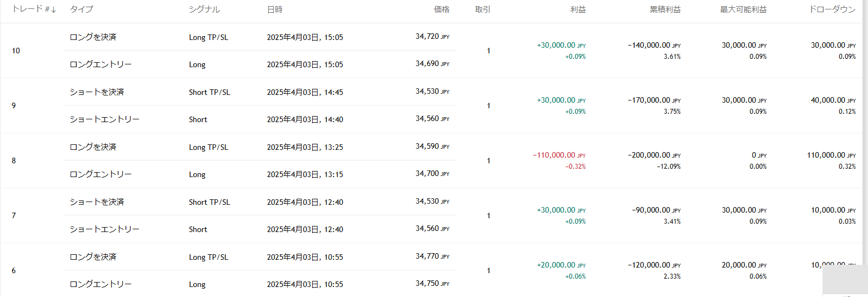Click the ドローダウン column header
The image size is (868, 297).
[832, 9]
